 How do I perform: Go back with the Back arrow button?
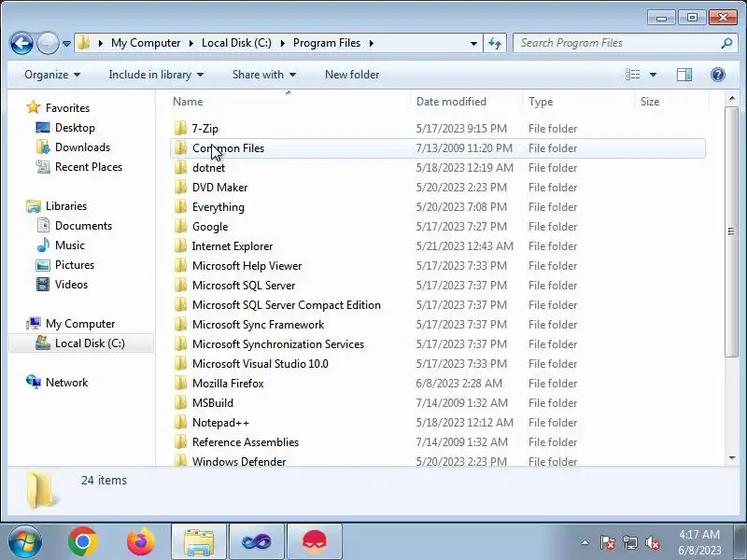[21, 43]
